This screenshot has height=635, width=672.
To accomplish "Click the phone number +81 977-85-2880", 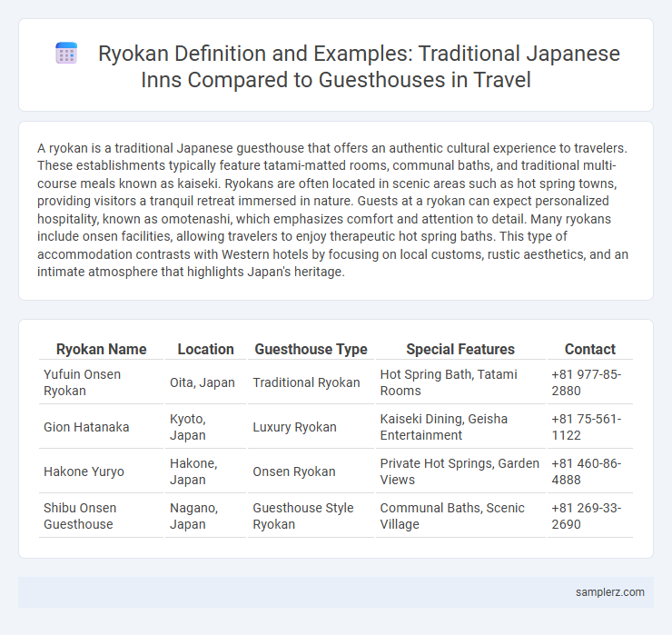I will click(x=587, y=382).
